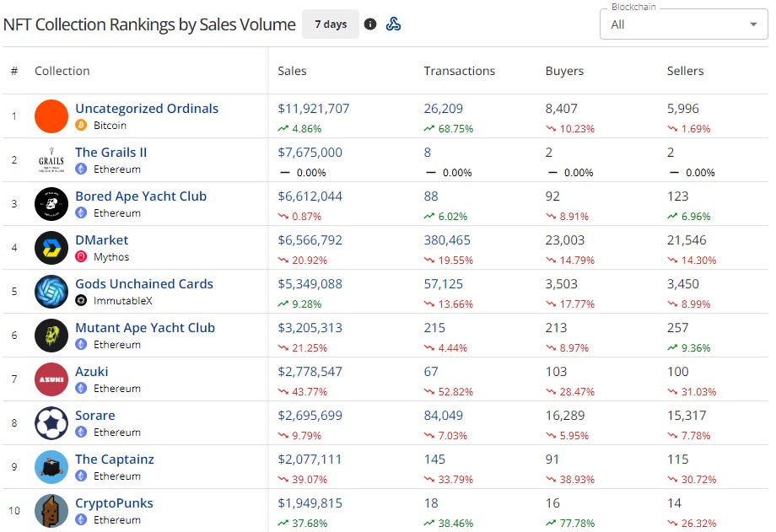Click the 43.77% sales change for Azuki
Viewport: 776px width, 532px height.
coord(310,392)
